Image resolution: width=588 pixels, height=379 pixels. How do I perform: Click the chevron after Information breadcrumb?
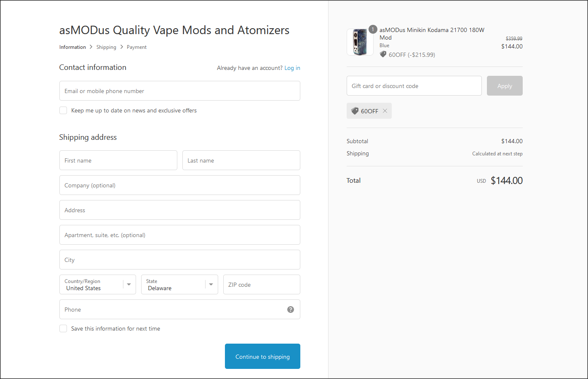[x=91, y=47]
